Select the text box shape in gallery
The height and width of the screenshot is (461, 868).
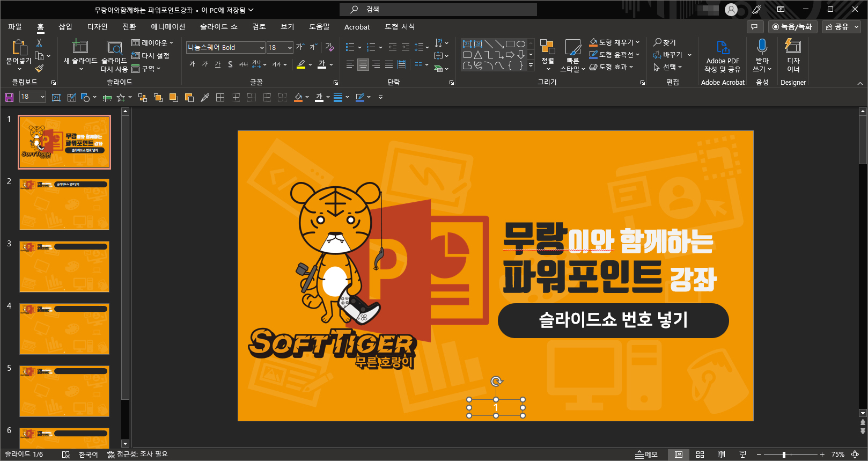click(x=467, y=44)
